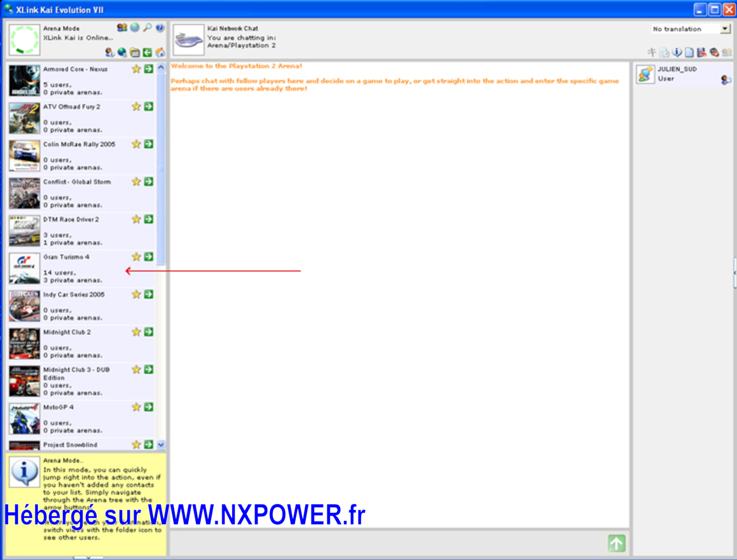Viewport: 737px width, 560px height.
Task: Select JULIEN_SUD in the user list
Action: 683,74
